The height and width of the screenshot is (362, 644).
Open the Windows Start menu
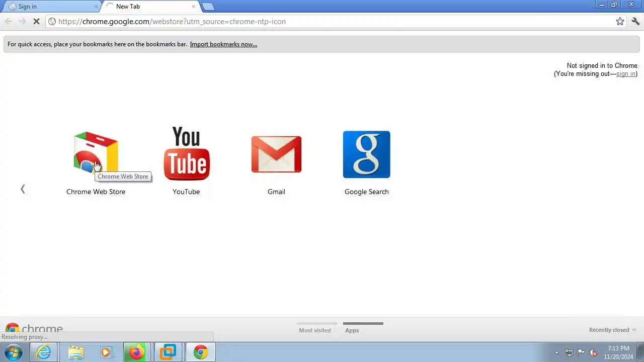click(14, 352)
